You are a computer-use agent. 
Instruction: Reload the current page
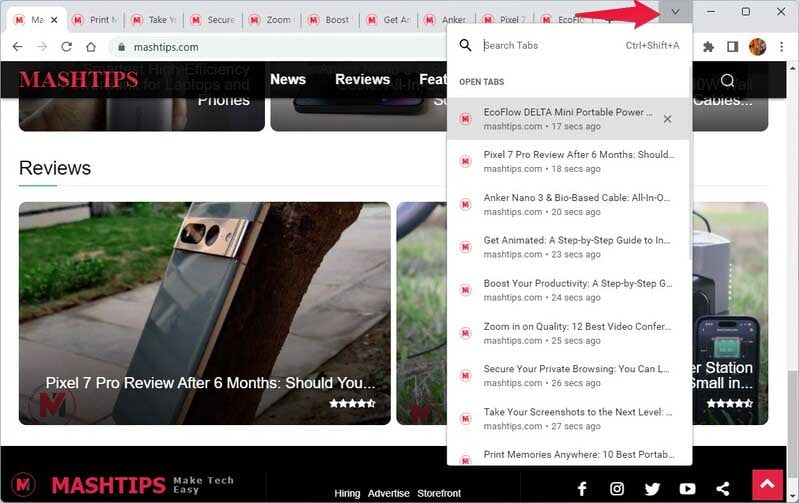[66, 47]
